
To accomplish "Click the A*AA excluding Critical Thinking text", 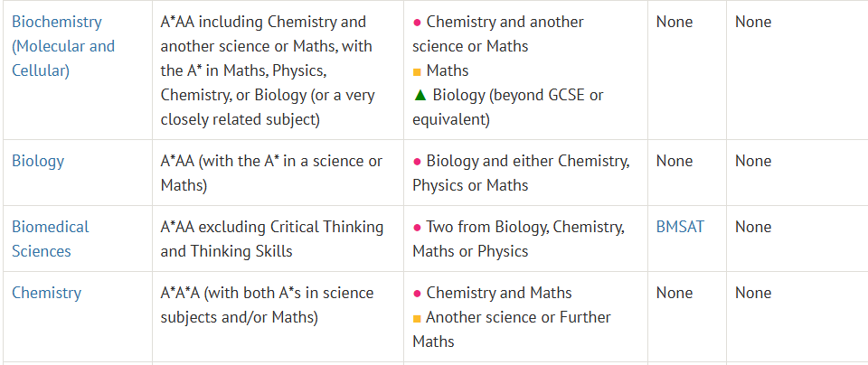I will point(272,239).
